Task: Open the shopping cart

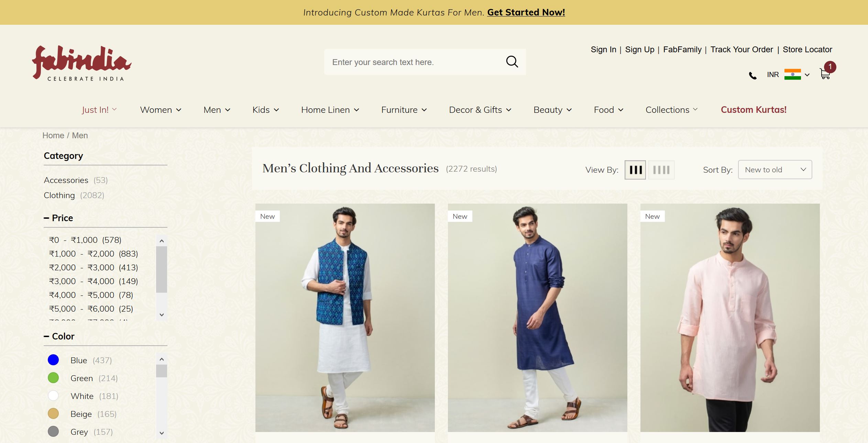Action: click(x=825, y=74)
